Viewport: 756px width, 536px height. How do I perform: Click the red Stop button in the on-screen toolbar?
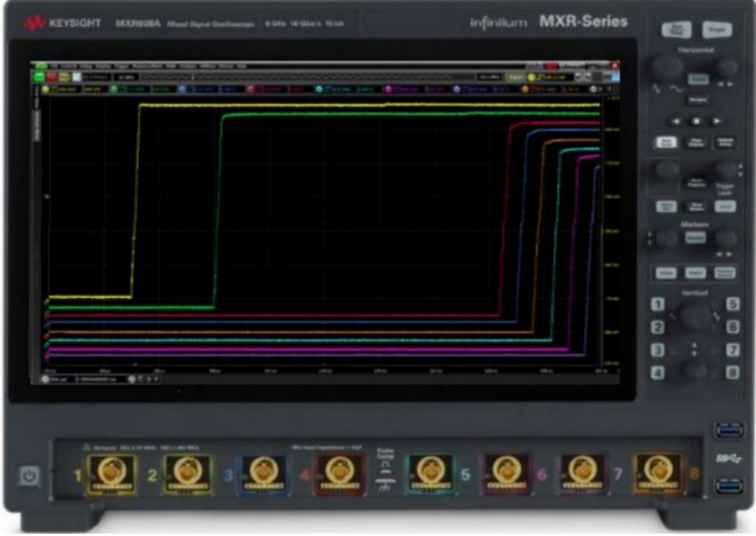52,77
